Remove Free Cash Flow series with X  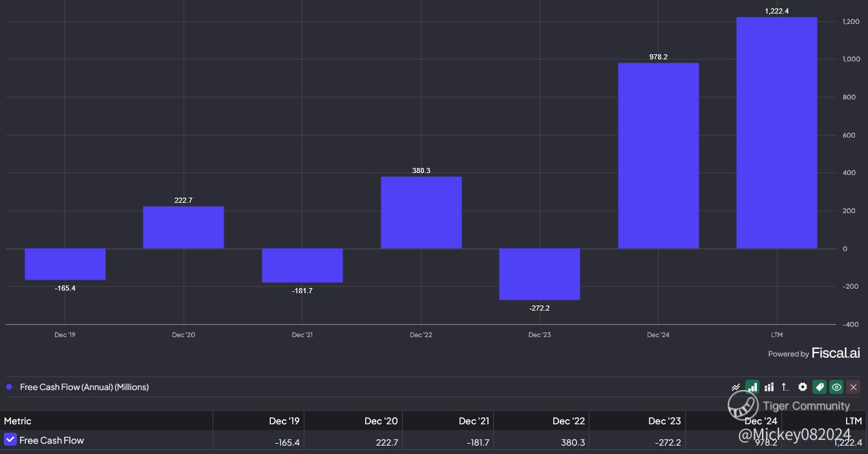coord(854,387)
